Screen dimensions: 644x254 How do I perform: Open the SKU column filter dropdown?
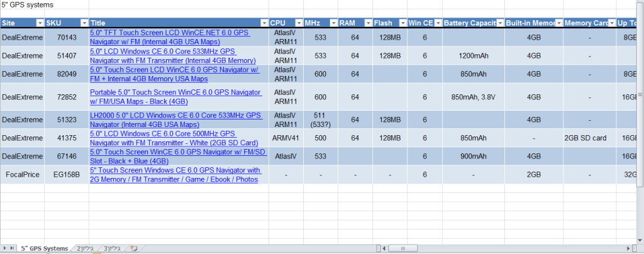point(84,23)
